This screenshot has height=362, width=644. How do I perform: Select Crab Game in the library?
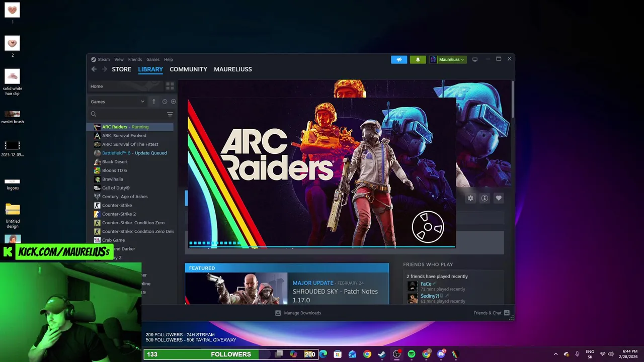(x=131, y=240)
